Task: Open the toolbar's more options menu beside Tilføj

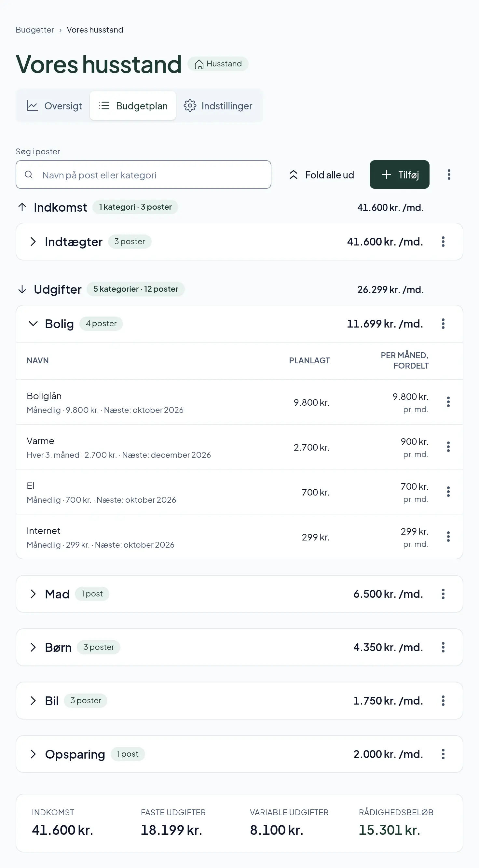Action: [449, 175]
